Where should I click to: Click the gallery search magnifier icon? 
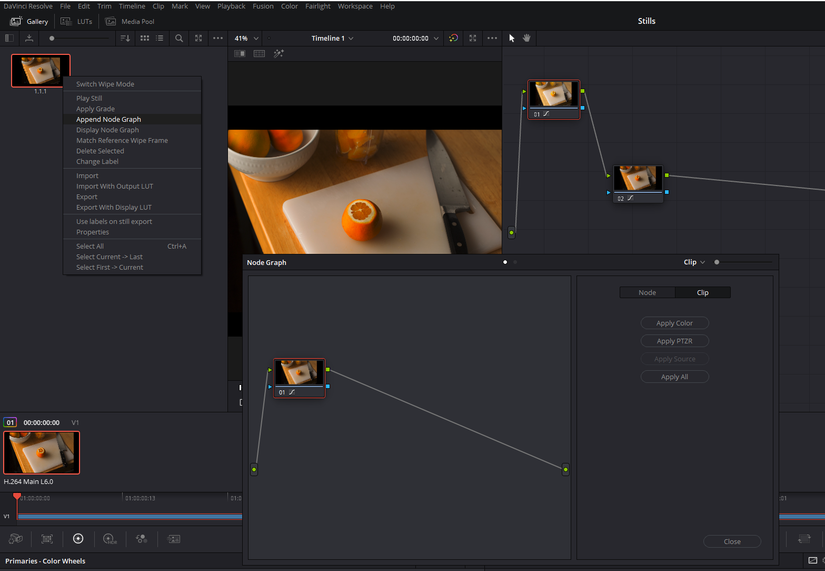click(x=179, y=38)
